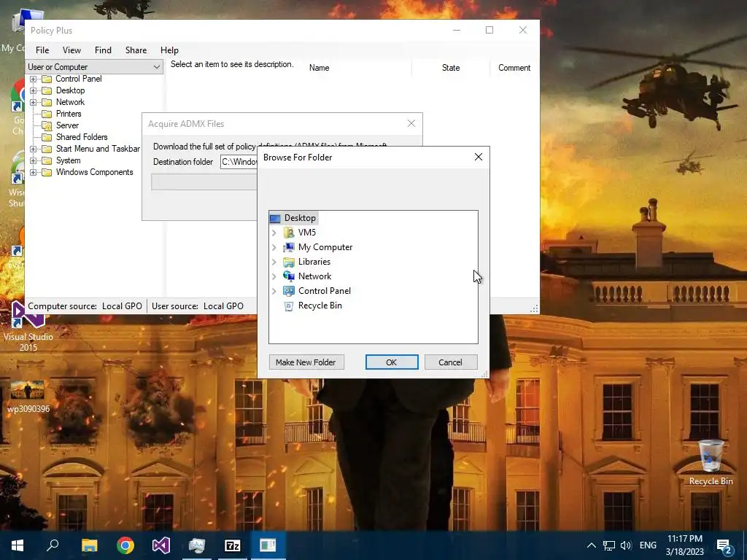Click Computer source: Local GPO status text

pos(85,306)
